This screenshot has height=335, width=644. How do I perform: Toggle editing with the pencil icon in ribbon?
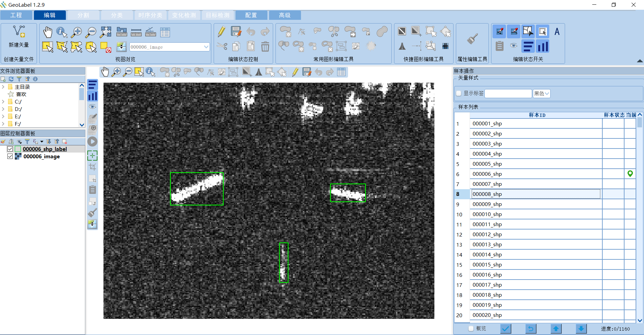click(221, 32)
